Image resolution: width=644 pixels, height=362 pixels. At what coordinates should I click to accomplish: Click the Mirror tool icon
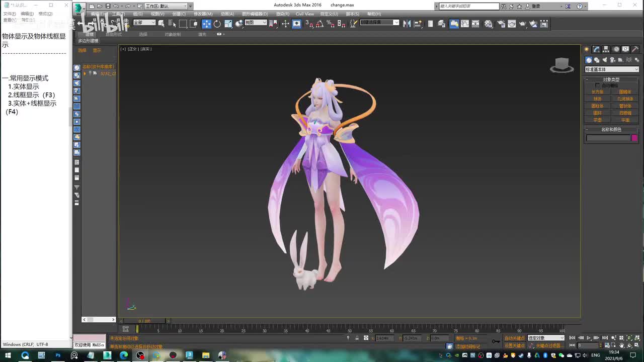[407, 24]
